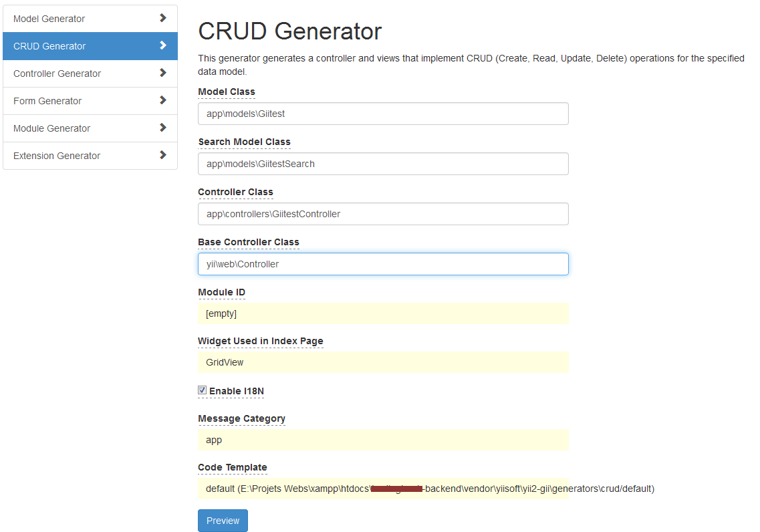This screenshot has width=760, height=532.
Task: Click the Model Class input field
Action: [383, 114]
